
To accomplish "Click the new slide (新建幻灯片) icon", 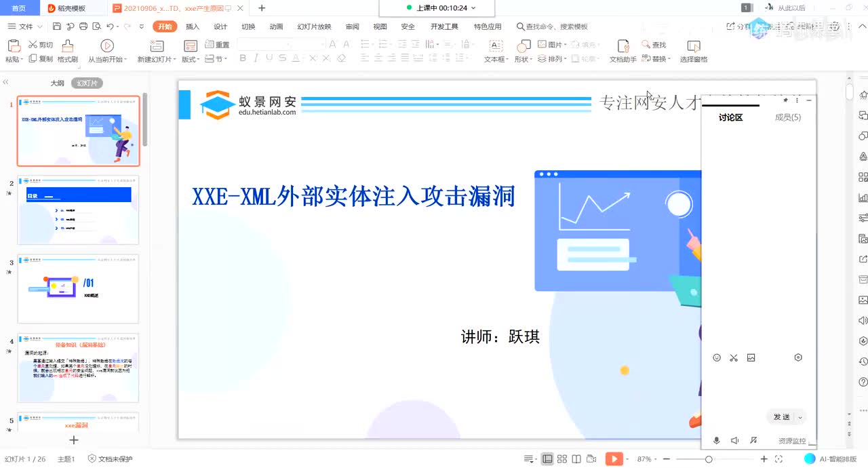I will [x=157, y=45].
